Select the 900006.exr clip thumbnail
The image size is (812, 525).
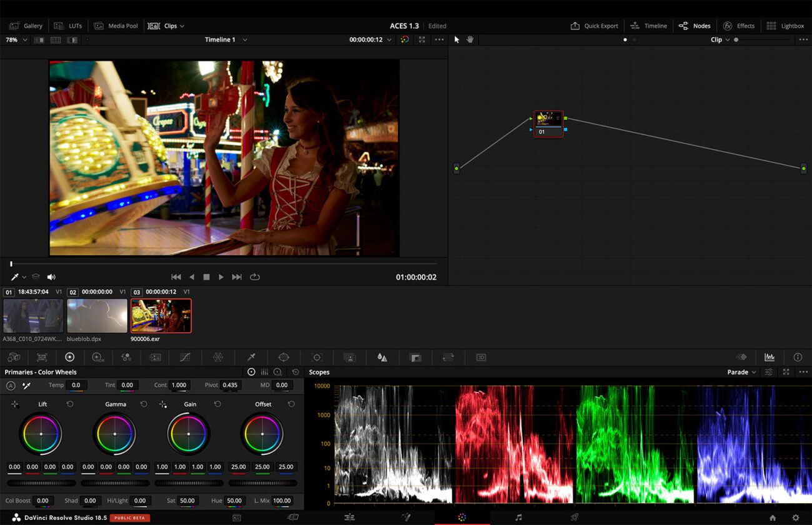tap(161, 316)
